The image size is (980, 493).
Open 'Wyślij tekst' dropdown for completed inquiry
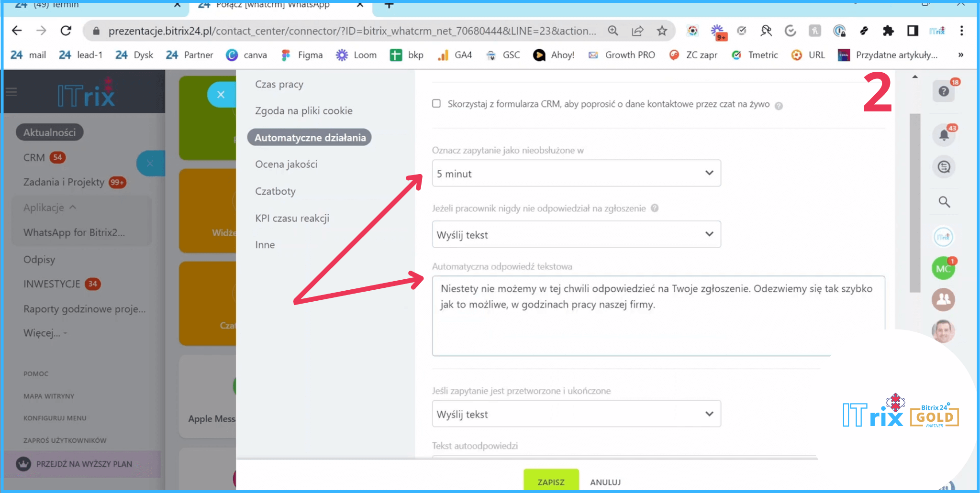[x=576, y=414]
